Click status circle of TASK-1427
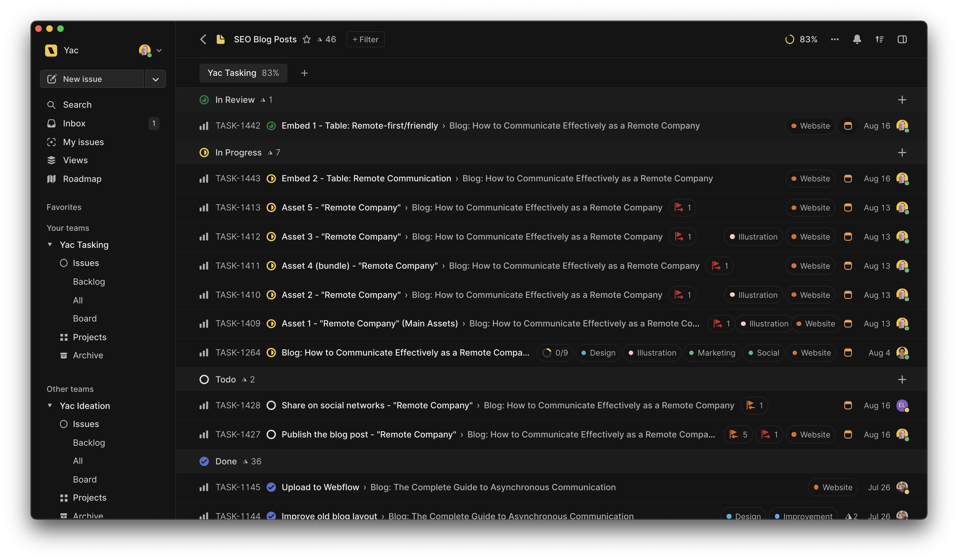This screenshot has width=958, height=560. [x=271, y=434]
